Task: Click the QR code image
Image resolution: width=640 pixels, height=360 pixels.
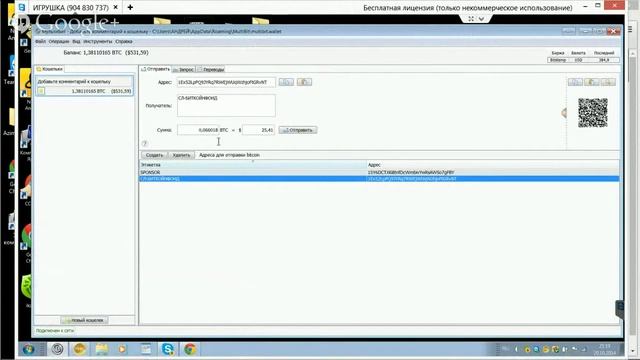Action: [593, 113]
